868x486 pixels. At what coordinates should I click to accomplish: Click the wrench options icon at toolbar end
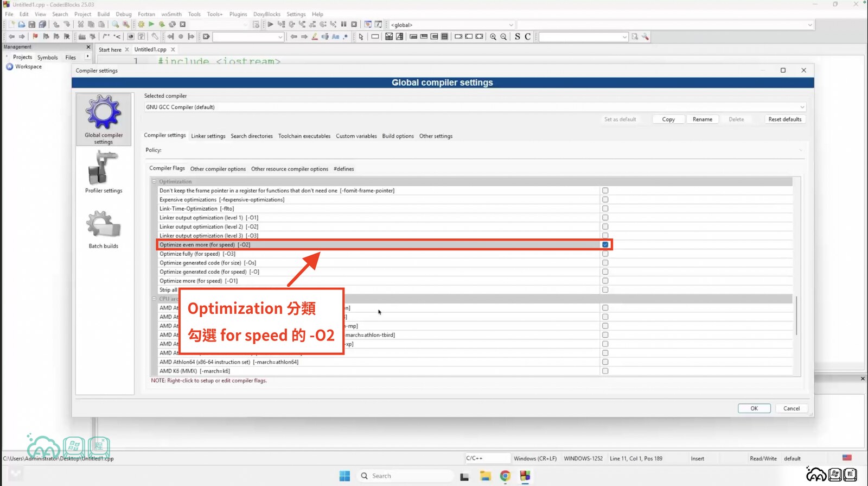pos(645,36)
